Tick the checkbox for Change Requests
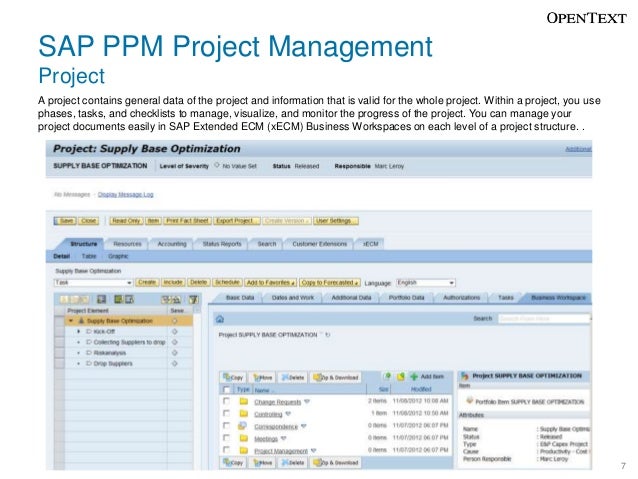The width and height of the screenshot is (638, 479). pyautogui.click(x=227, y=401)
